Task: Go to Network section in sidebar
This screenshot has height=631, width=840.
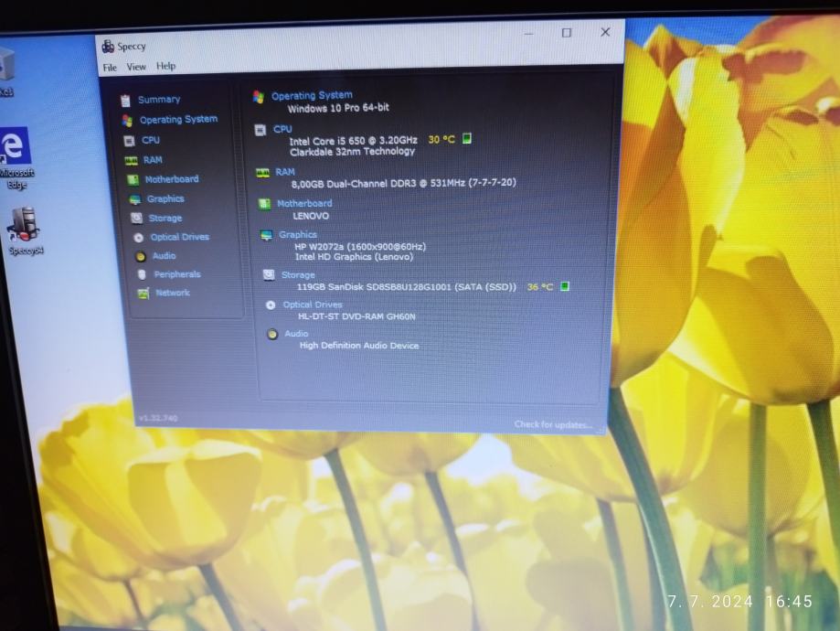Action: click(173, 293)
